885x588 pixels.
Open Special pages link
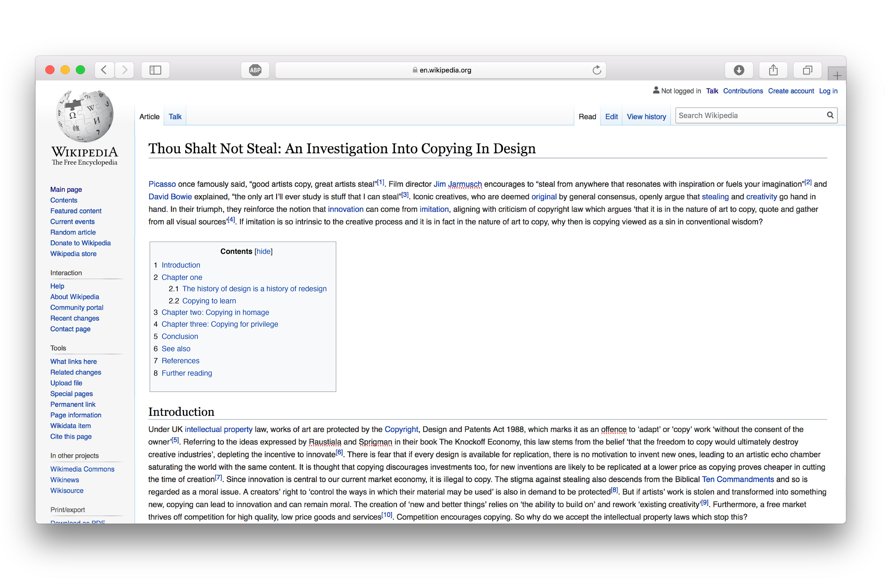71,394
